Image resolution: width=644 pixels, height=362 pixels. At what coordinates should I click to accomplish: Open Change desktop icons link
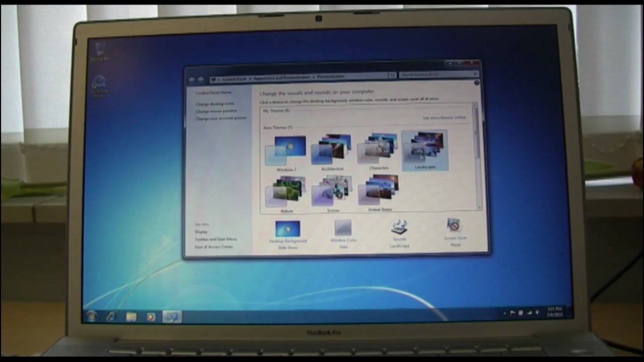tap(215, 104)
